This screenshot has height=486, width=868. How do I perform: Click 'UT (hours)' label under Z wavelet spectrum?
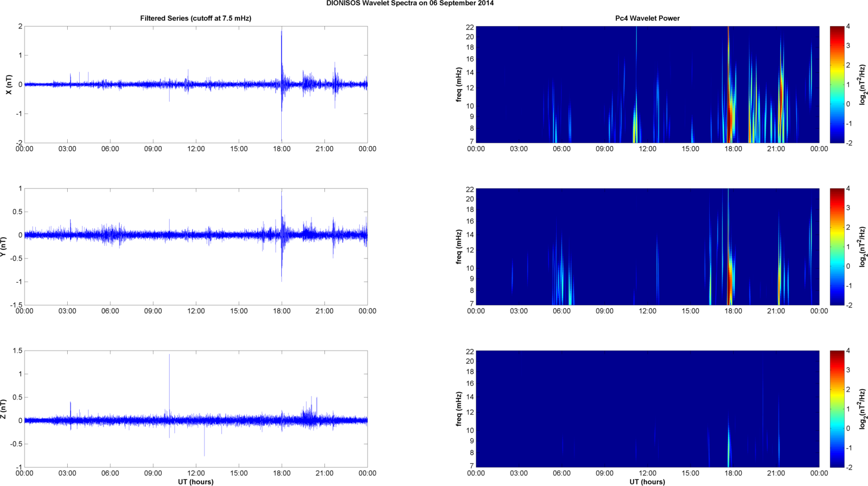click(x=647, y=481)
